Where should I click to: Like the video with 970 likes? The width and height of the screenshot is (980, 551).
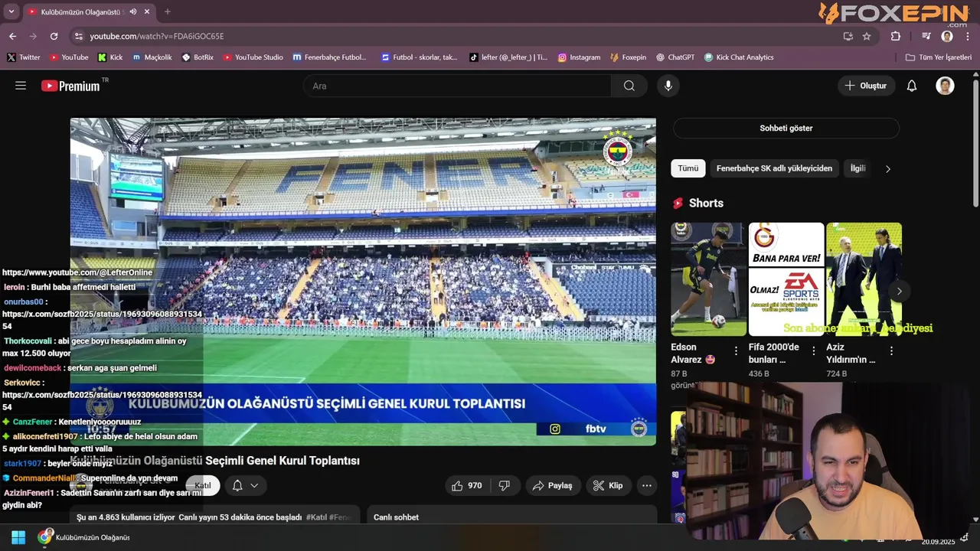[466, 485]
